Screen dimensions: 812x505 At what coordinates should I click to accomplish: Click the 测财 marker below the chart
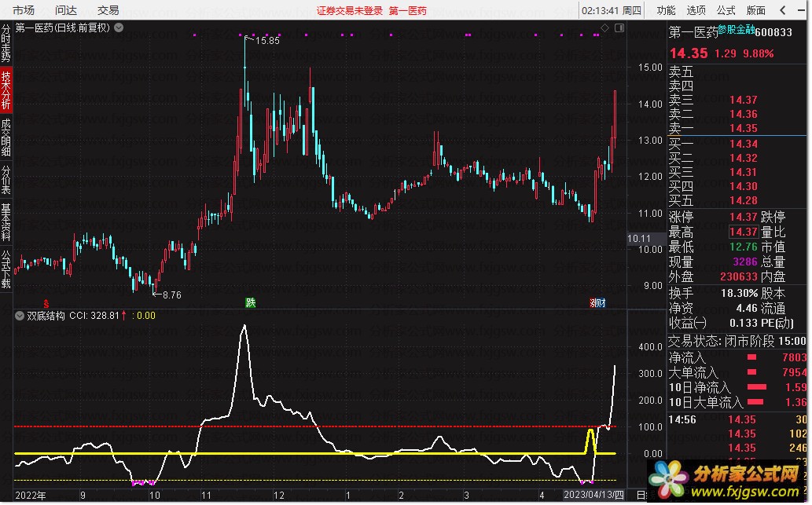point(597,303)
